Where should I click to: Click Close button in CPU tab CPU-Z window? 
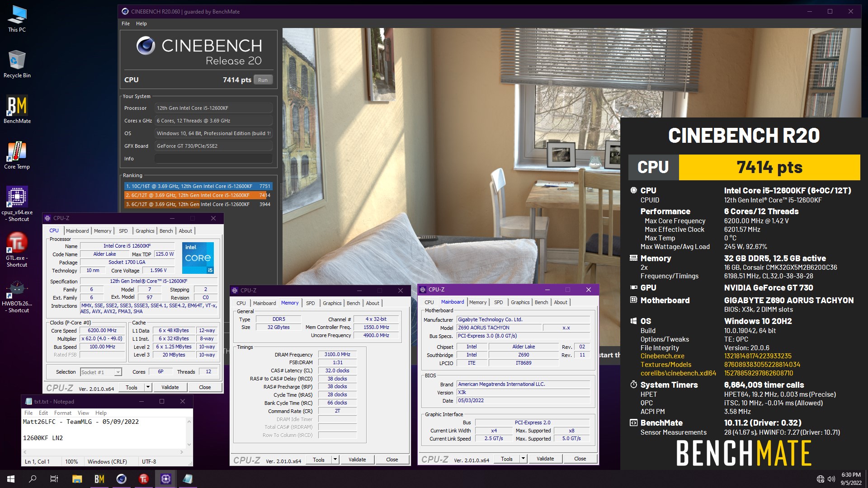click(205, 387)
